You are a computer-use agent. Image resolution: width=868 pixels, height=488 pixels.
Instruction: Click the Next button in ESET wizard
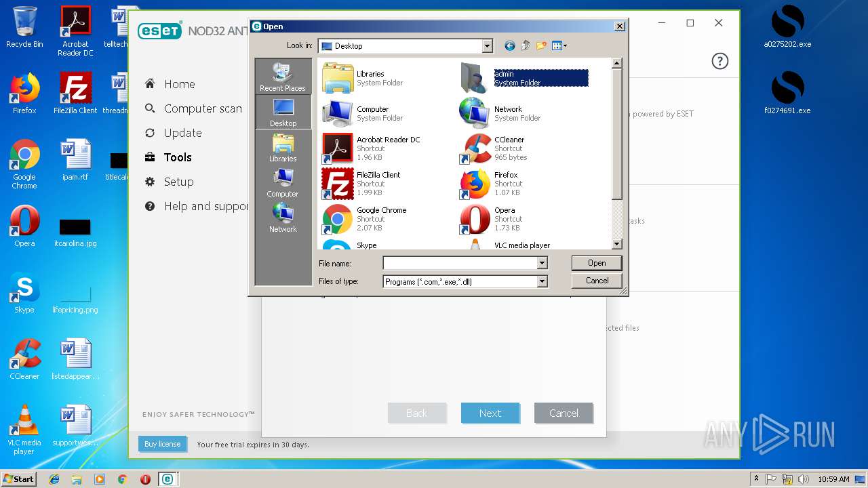tap(490, 413)
